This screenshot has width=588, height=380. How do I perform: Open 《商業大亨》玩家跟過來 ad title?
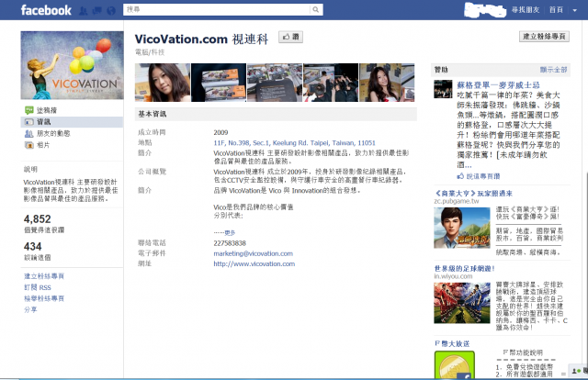click(473, 194)
